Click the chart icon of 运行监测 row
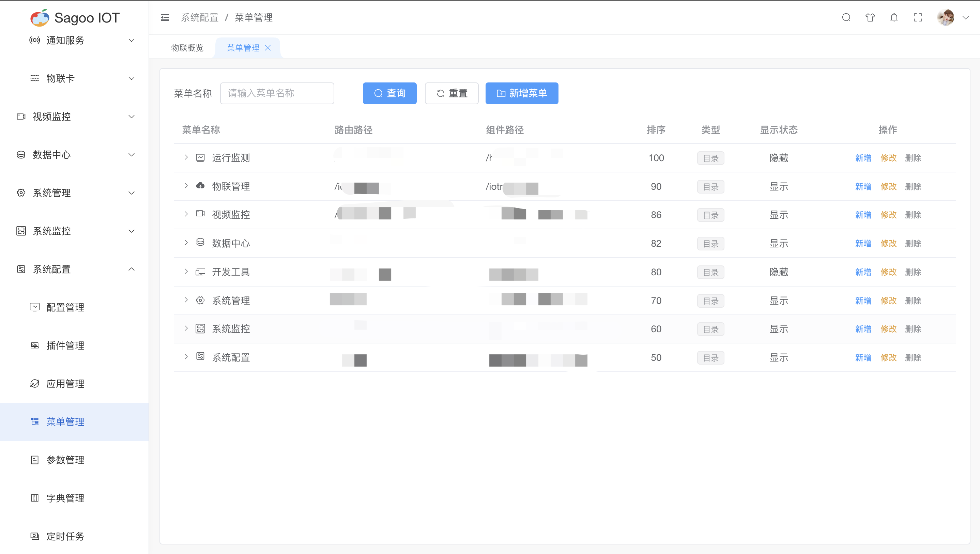Viewport: 980px width, 554px height. [200, 157]
